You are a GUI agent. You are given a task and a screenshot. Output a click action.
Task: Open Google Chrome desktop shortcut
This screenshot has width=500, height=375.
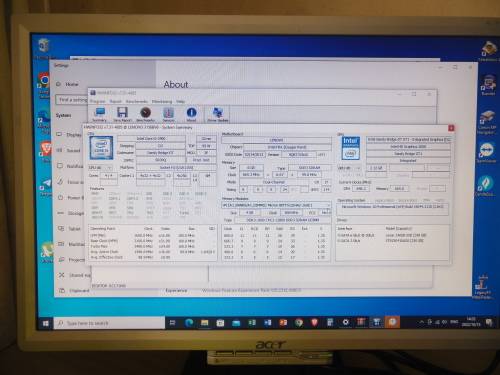(44, 85)
